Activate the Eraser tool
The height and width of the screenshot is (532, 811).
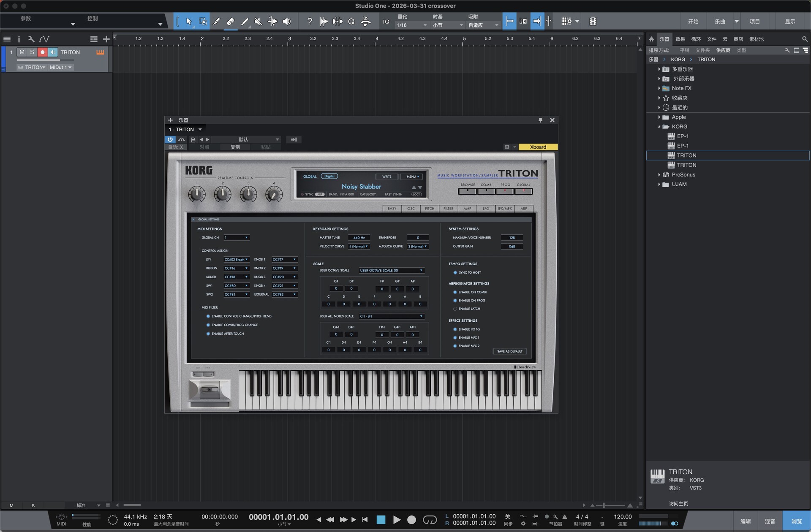pyautogui.click(x=231, y=21)
